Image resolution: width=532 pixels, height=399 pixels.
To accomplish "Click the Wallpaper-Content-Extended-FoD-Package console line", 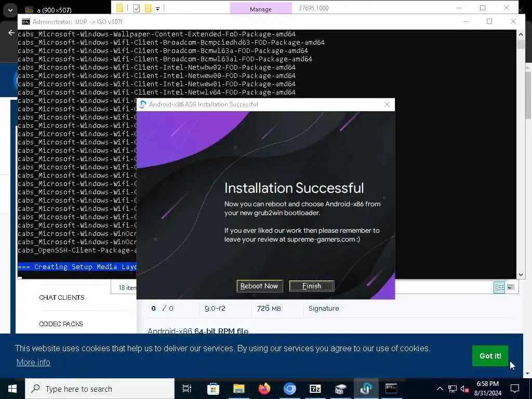I will point(156,34).
